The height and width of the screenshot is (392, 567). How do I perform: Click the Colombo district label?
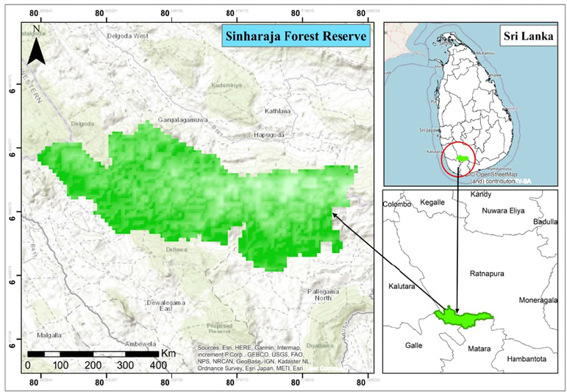[x=397, y=204]
